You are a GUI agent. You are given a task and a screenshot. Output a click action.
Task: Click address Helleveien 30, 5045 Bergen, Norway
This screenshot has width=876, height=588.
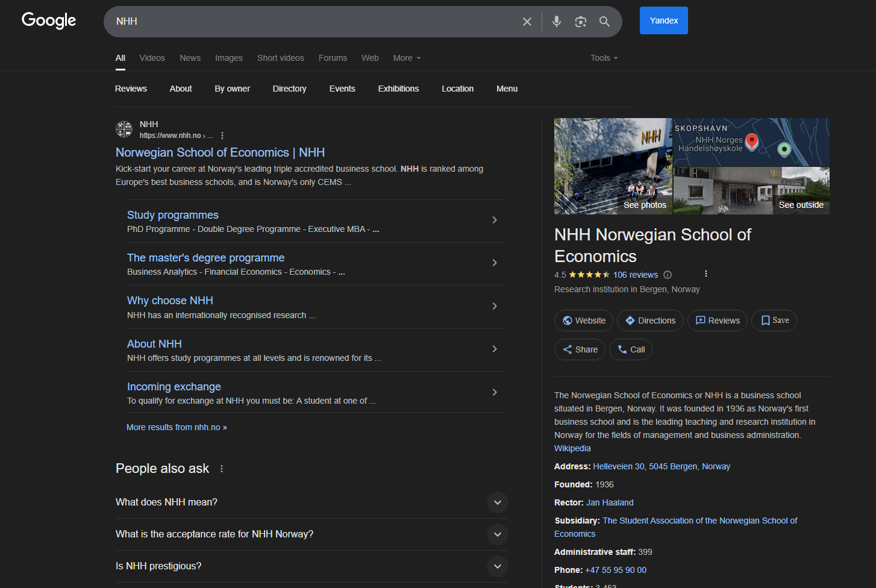662,466
